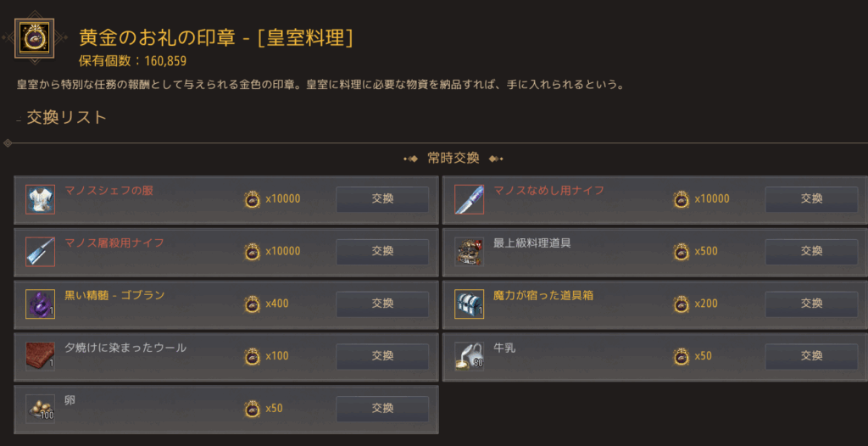
Task: Select the 夕焼けに染まったウール wool icon
Action: 41,356
